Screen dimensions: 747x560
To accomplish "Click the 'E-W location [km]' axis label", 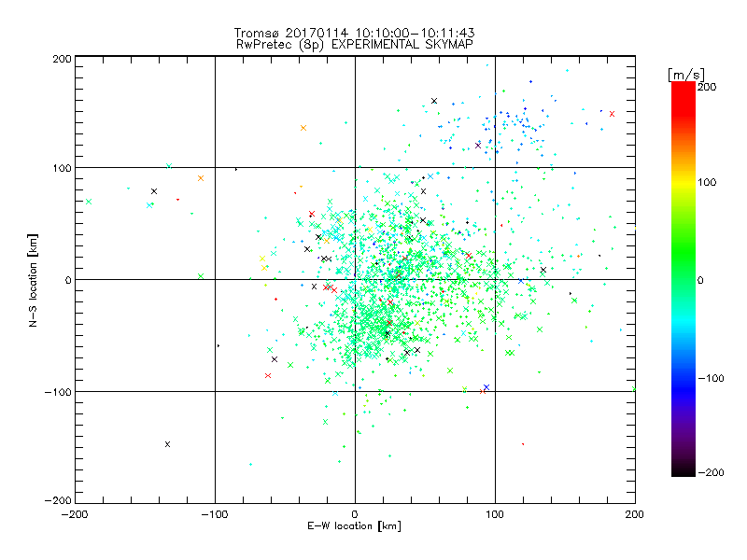I will pos(355,525).
